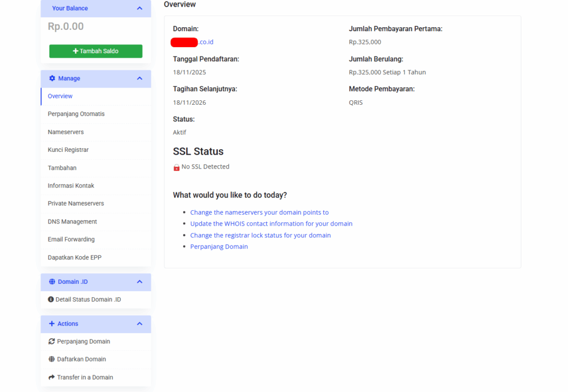The height and width of the screenshot is (392, 568).
Task: Click the 'Change the nameservers your domain points to' link
Action: click(259, 212)
